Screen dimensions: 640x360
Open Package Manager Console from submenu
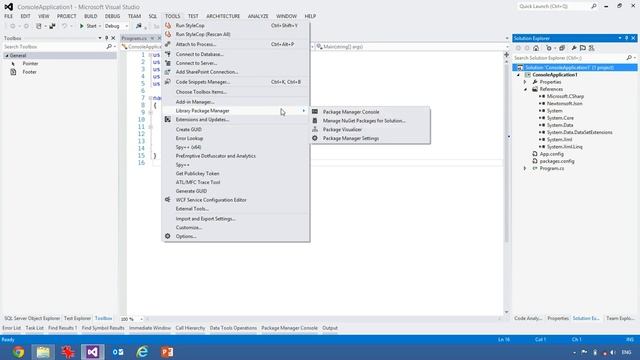click(x=351, y=112)
